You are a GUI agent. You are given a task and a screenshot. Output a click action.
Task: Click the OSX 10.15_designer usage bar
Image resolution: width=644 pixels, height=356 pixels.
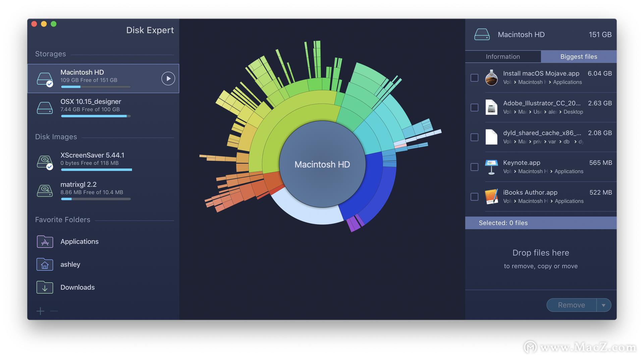click(x=96, y=116)
